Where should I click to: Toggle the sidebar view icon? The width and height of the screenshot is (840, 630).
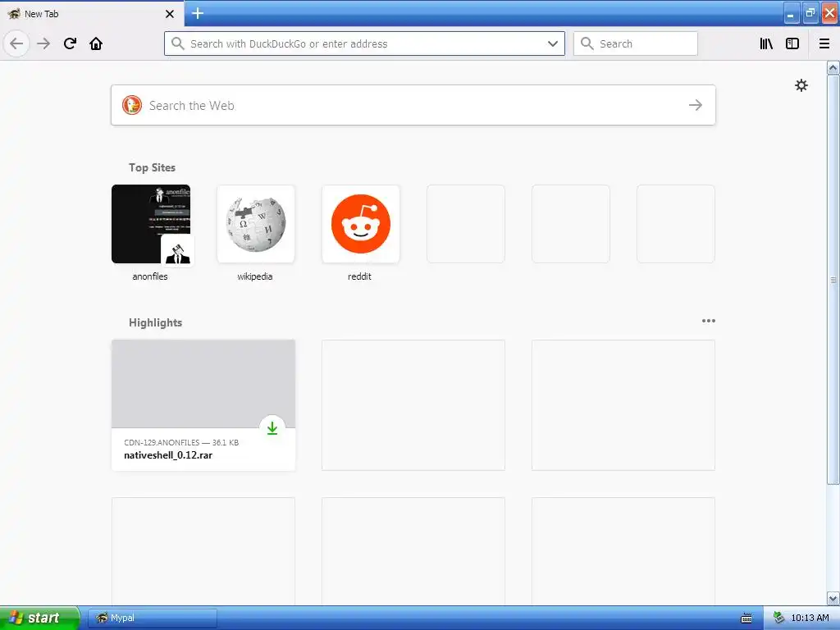click(792, 43)
